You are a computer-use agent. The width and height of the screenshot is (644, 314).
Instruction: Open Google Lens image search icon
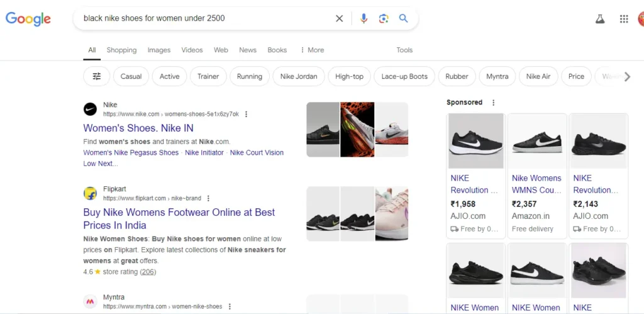(x=384, y=18)
